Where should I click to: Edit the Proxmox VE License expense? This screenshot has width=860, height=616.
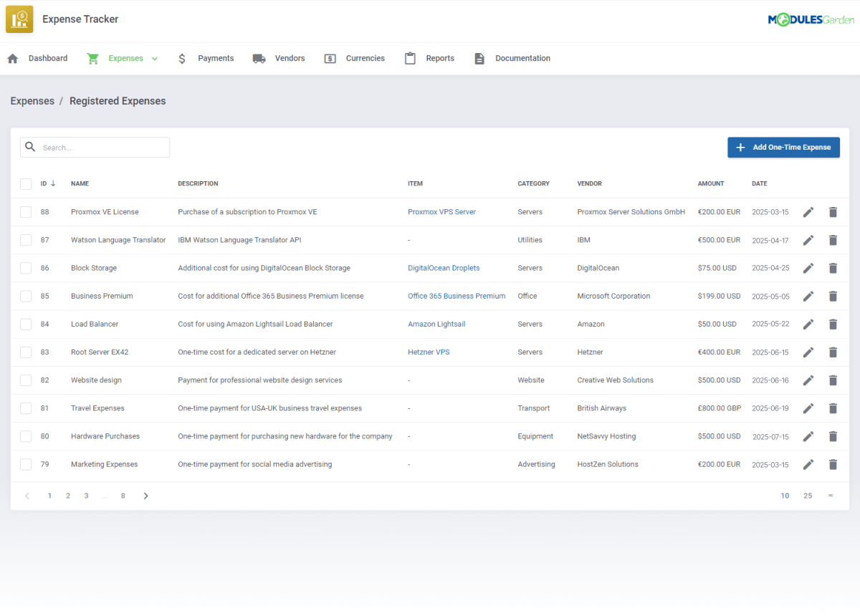pos(808,212)
